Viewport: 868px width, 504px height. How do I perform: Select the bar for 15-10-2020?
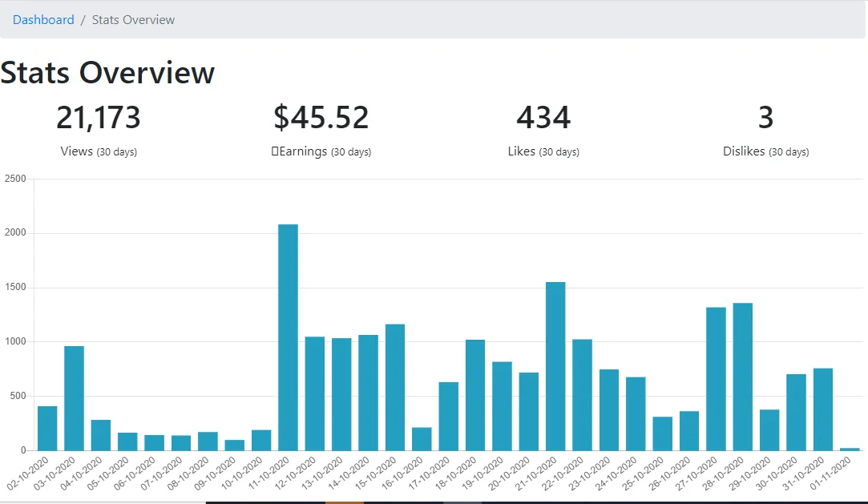[395, 387]
